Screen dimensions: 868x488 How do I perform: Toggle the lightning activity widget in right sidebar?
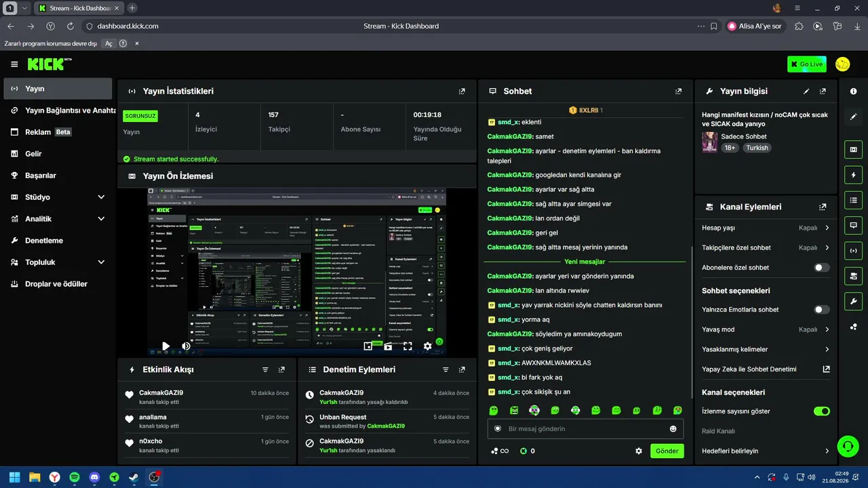coord(853,175)
